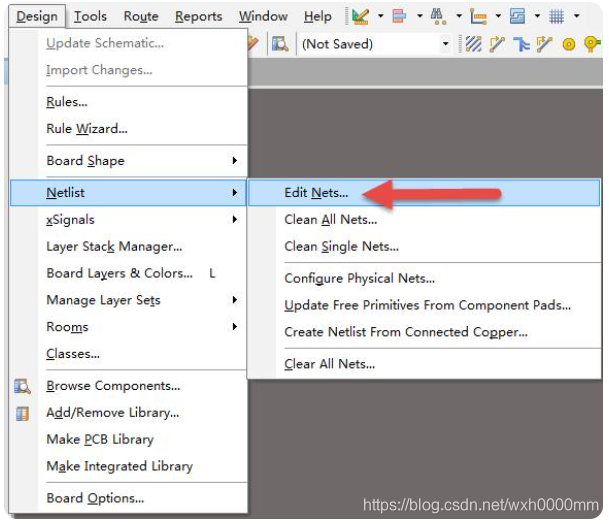Choose Clean Single Nets... option
Image resolution: width=609 pixels, height=524 pixels.
pyautogui.click(x=424, y=247)
